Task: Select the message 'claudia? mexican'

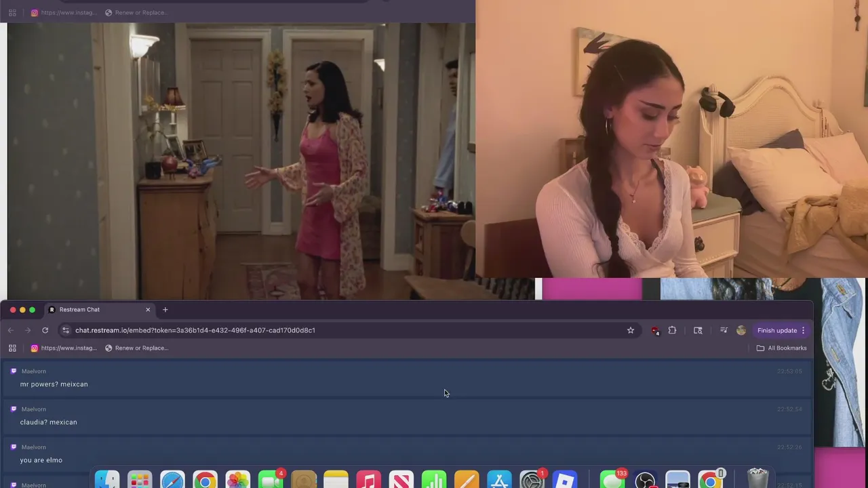Action: [49, 422]
